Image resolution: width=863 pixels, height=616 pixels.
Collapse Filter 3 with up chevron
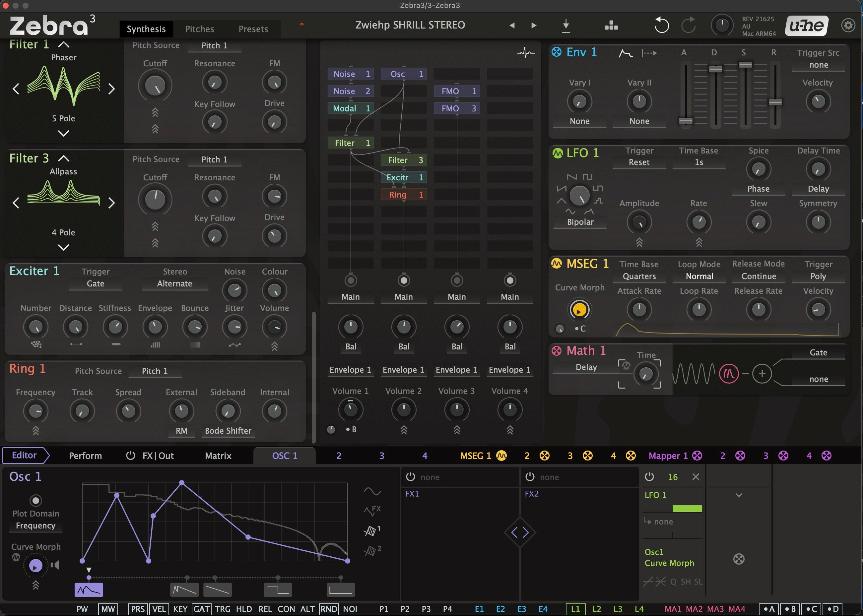pyautogui.click(x=63, y=158)
